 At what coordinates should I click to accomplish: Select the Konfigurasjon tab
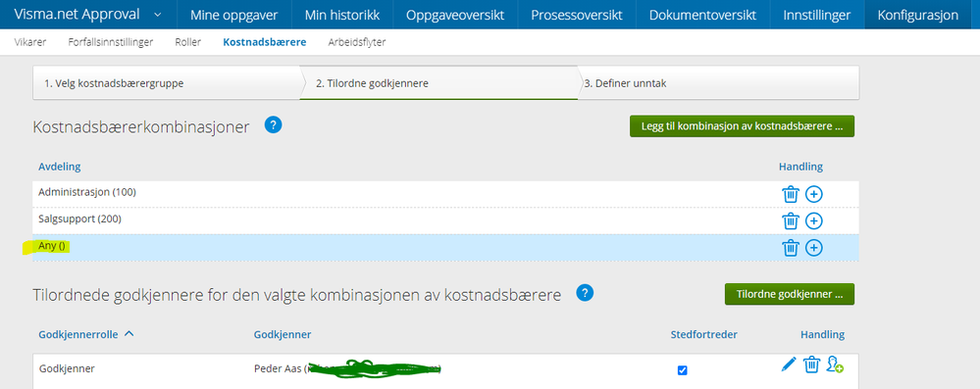(917, 15)
